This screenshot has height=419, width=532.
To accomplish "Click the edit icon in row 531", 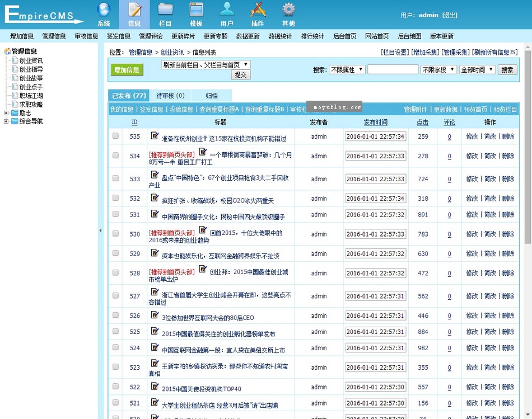I will pyautogui.click(x=155, y=214).
